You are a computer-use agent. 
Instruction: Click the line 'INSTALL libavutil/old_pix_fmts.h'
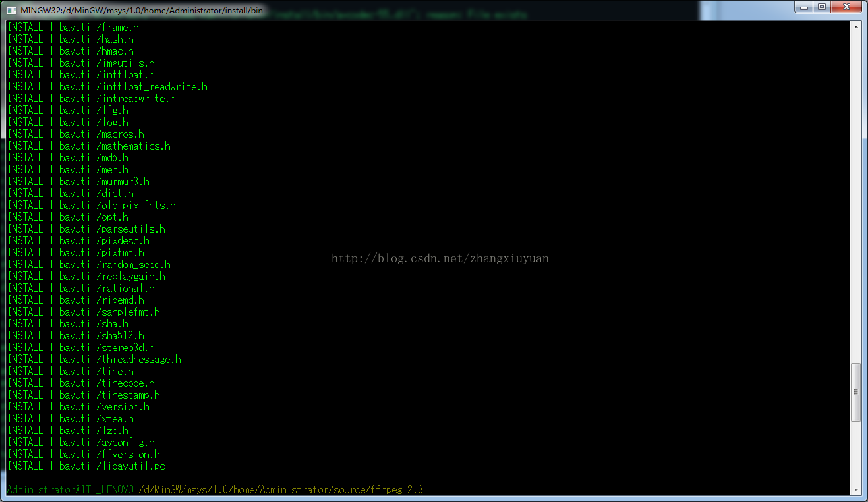click(92, 206)
